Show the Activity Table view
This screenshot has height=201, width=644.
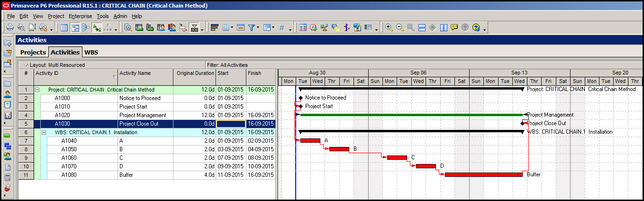[x=64, y=27]
